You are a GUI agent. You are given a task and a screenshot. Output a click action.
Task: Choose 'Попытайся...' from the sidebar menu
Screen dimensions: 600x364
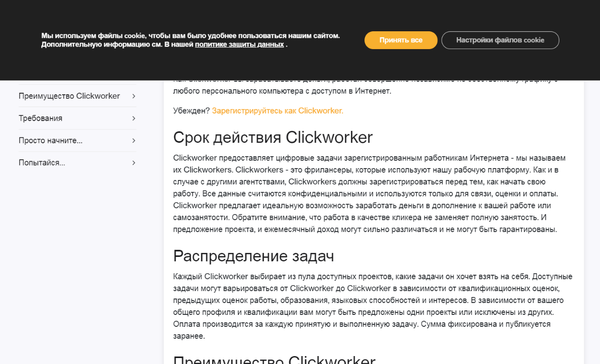point(42,163)
